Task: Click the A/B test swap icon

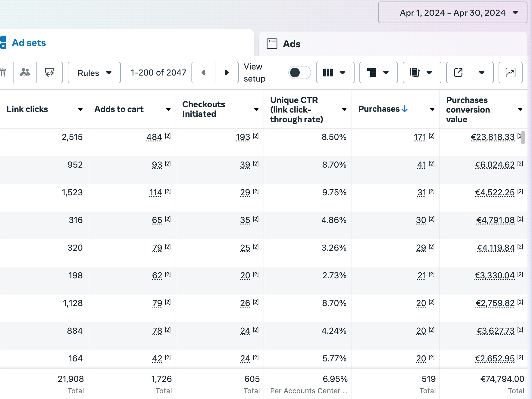Action: click(x=50, y=73)
